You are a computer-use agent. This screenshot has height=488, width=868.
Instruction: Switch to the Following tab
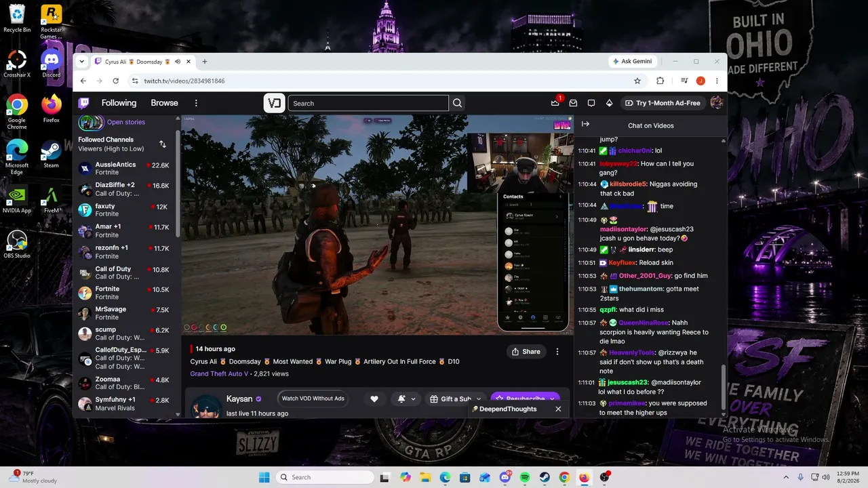pos(119,103)
